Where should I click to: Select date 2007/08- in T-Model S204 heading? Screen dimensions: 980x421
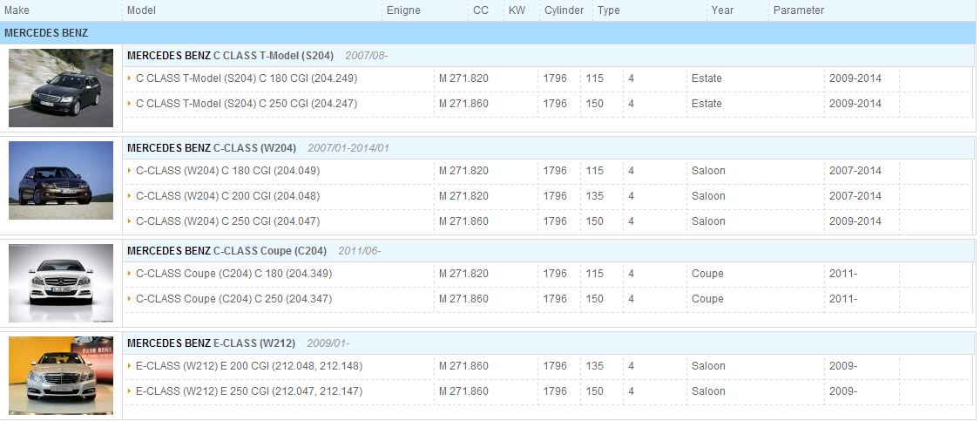point(366,56)
